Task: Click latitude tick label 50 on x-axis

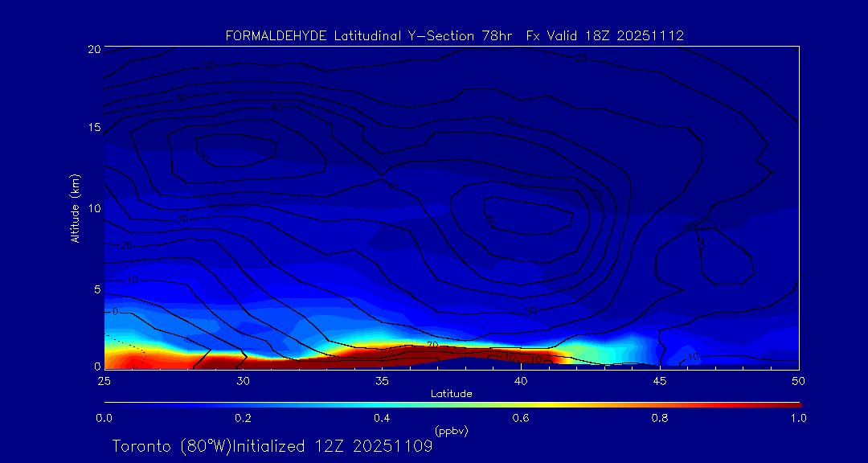Action: (x=799, y=380)
